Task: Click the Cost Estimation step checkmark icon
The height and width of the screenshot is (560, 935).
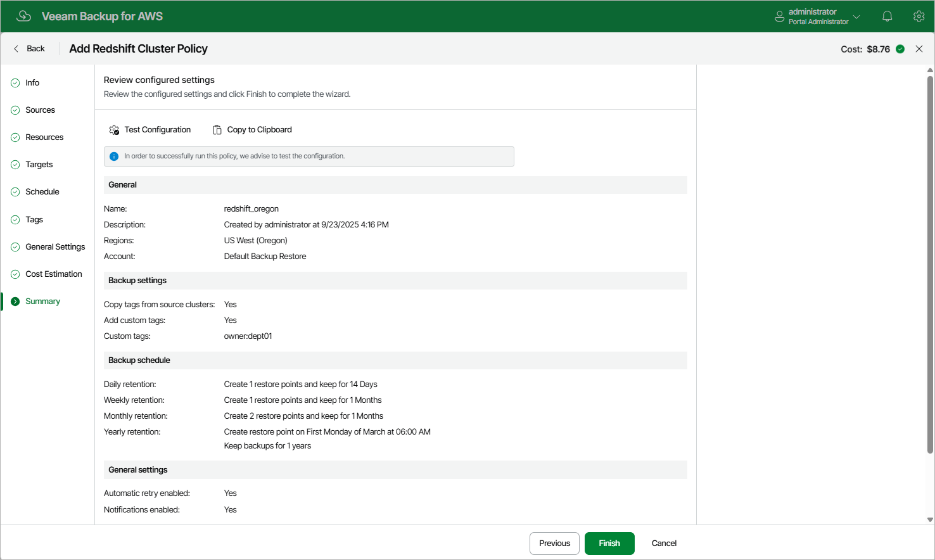Action: coord(15,274)
